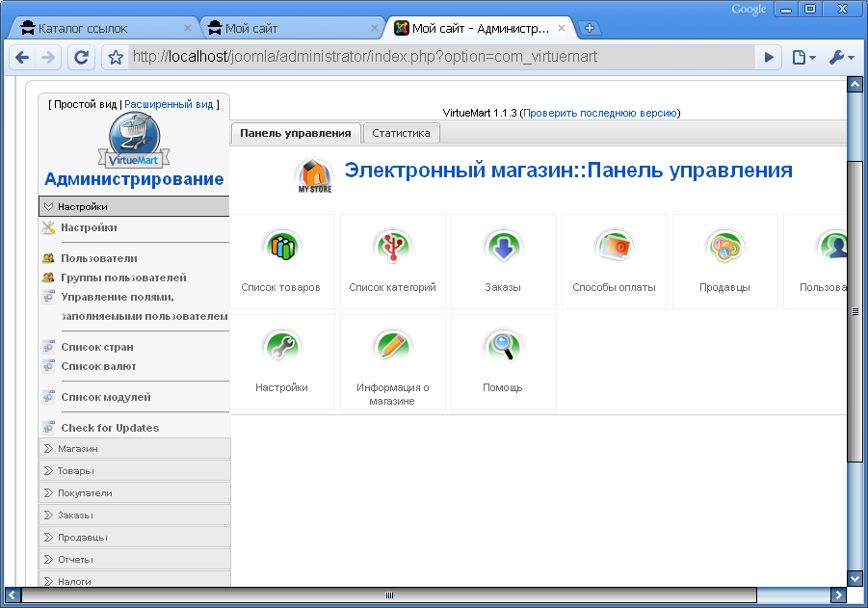The image size is (868, 608).
Task: Open the Список товаров product list icon
Action: pos(282,247)
